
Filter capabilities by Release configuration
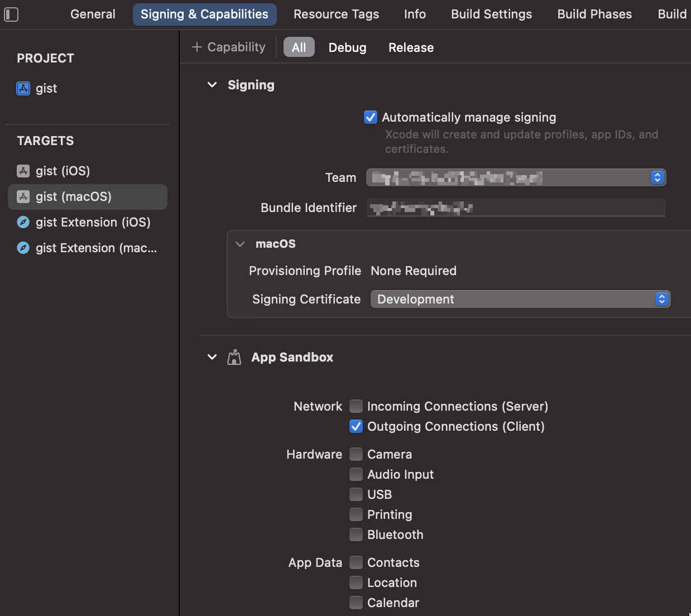click(x=411, y=47)
